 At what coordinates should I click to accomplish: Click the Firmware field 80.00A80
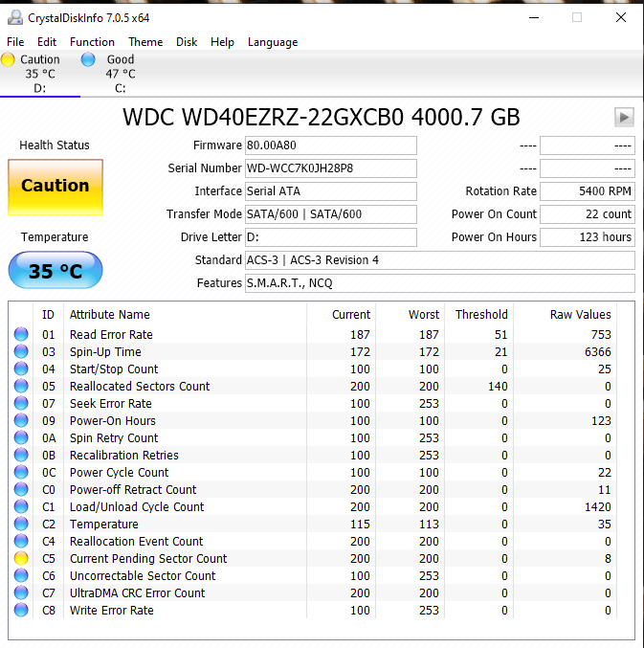click(330, 145)
